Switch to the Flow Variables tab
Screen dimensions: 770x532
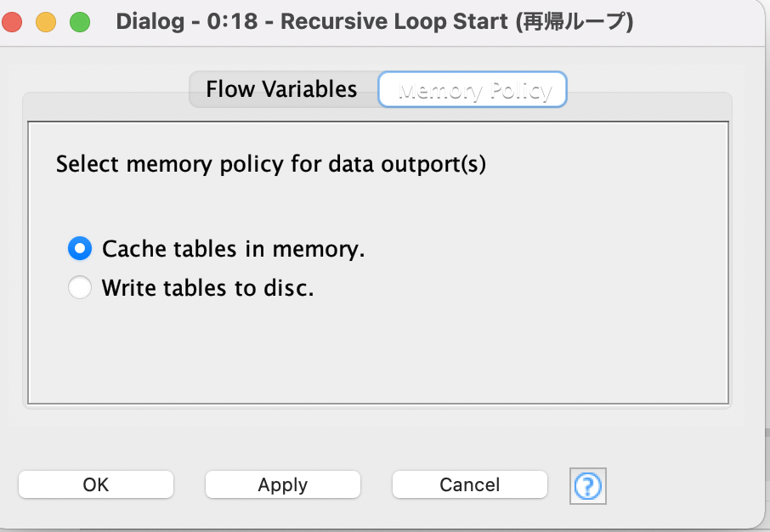point(280,88)
